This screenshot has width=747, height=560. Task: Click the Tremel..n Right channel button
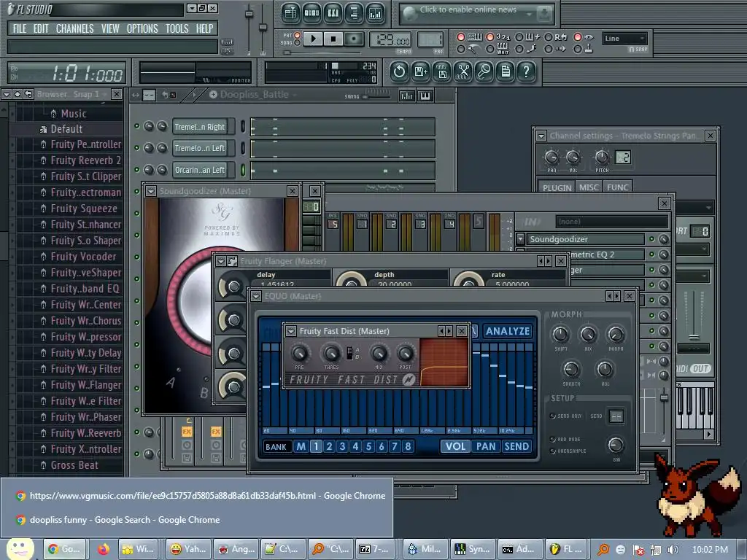click(x=204, y=127)
